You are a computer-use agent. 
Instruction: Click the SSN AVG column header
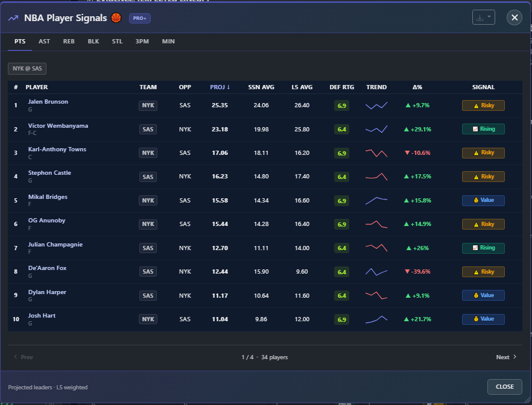261,87
